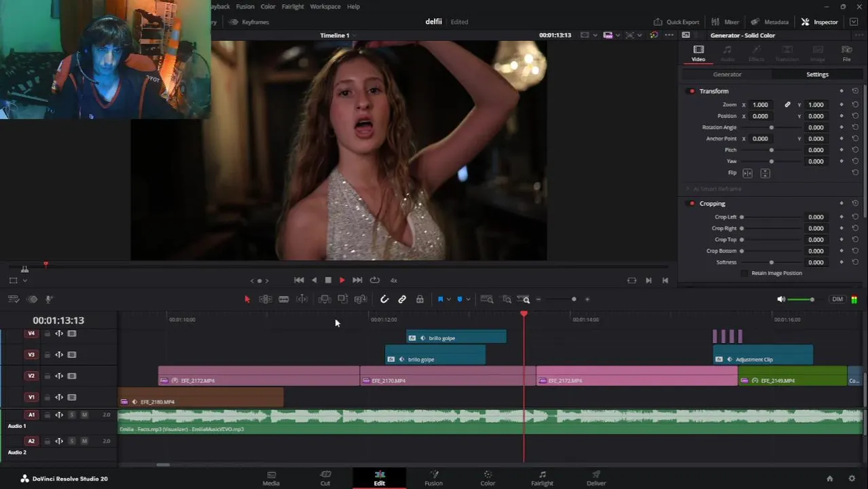Viewport: 868px width, 489px height.
Task: Collapse the Transform section
Action: (x=714, y=91)
